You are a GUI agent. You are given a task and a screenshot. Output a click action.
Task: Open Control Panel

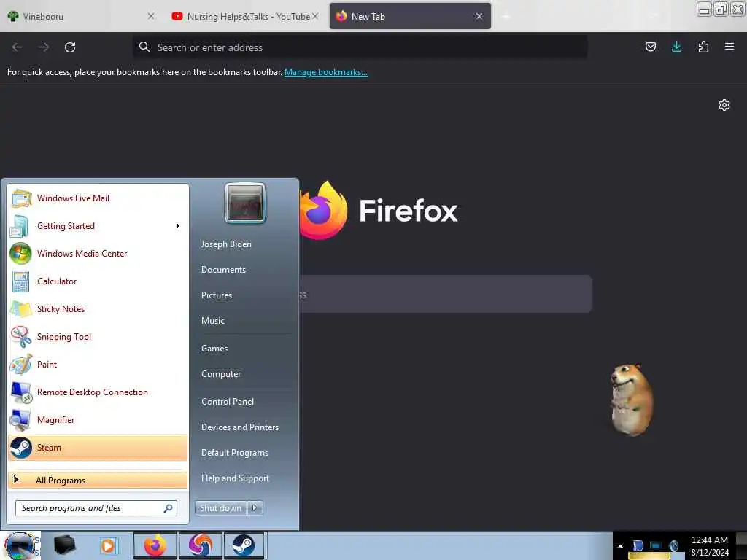[x=228, y=402]
